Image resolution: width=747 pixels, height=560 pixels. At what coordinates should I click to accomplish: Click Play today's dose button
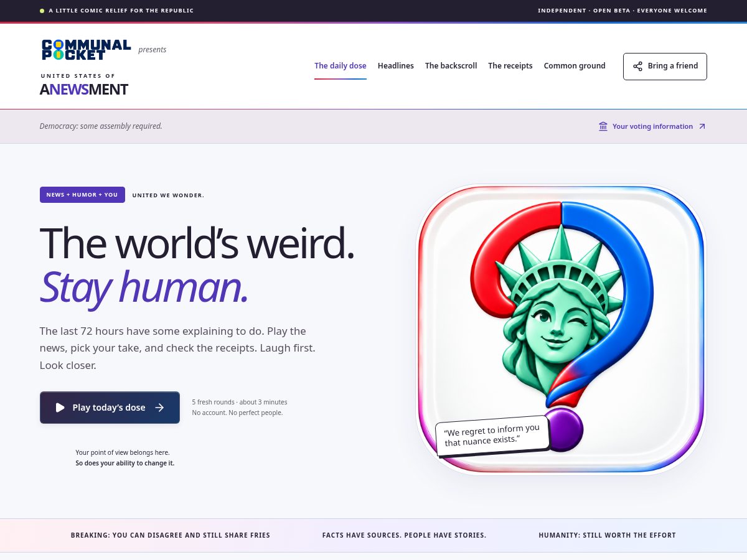pyautogui.click(x=110, y=408)
